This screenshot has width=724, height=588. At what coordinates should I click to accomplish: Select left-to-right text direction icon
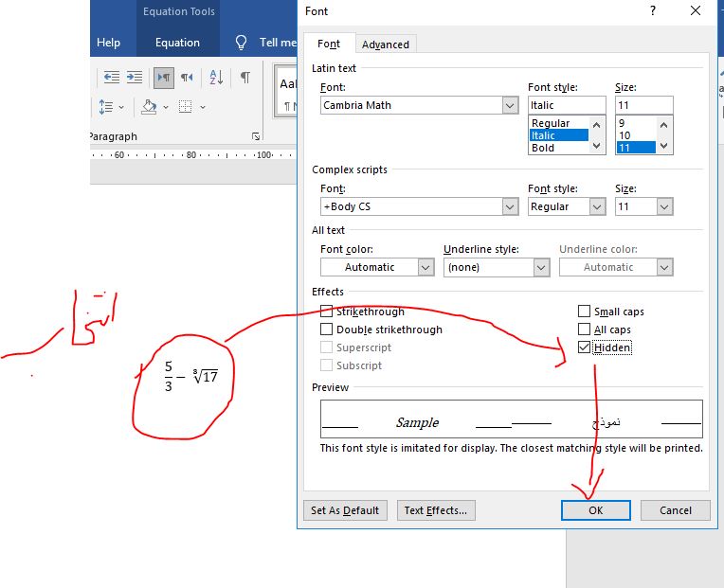[163, 78]
